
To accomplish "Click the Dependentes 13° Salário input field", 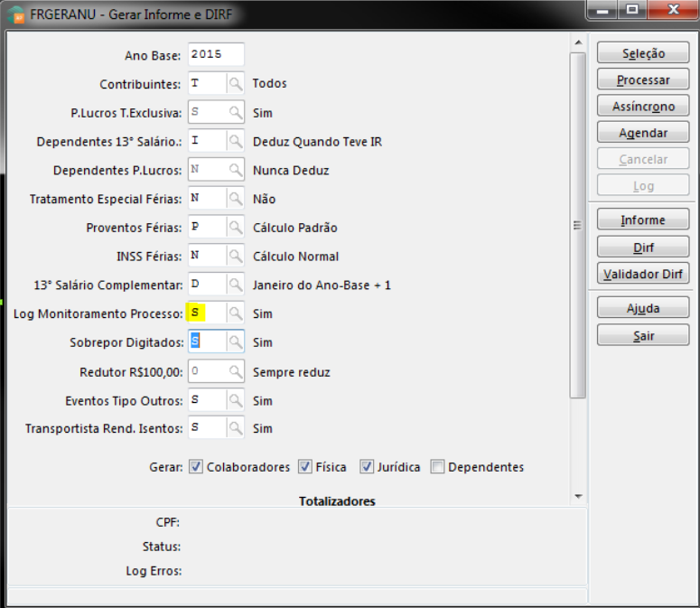I will coord(207,142).
